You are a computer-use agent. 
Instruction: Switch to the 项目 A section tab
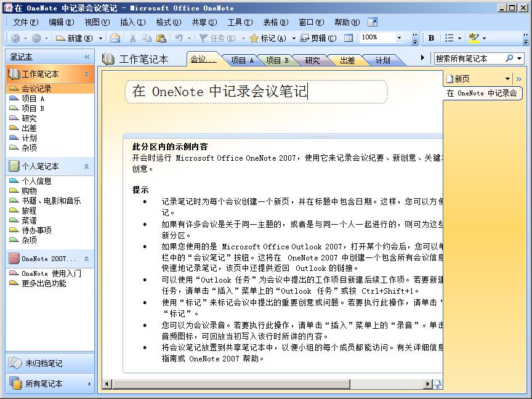coord(242,60)
